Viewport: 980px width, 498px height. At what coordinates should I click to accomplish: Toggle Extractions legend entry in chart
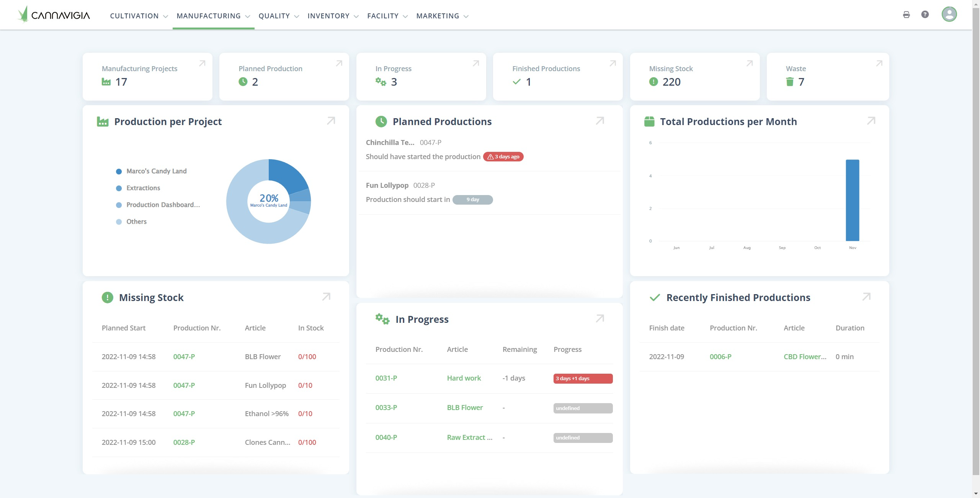pyautogui.click(x=143, y=188)
